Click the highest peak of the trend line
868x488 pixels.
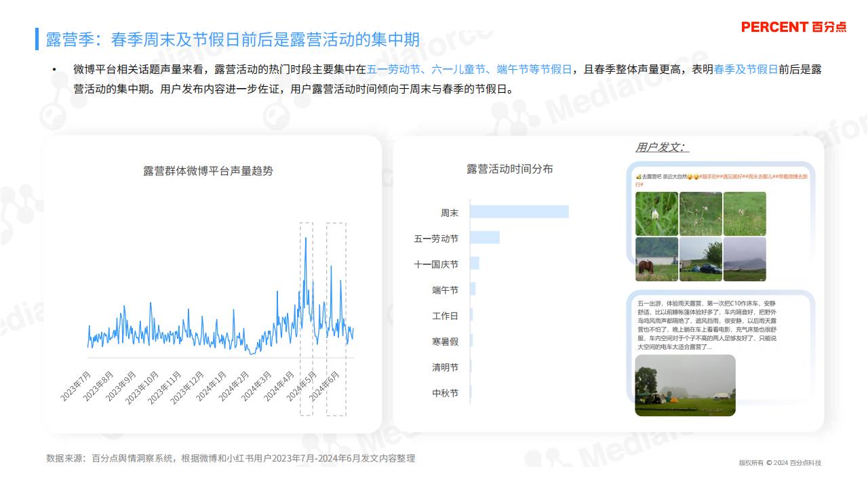(x=305, y=238)
